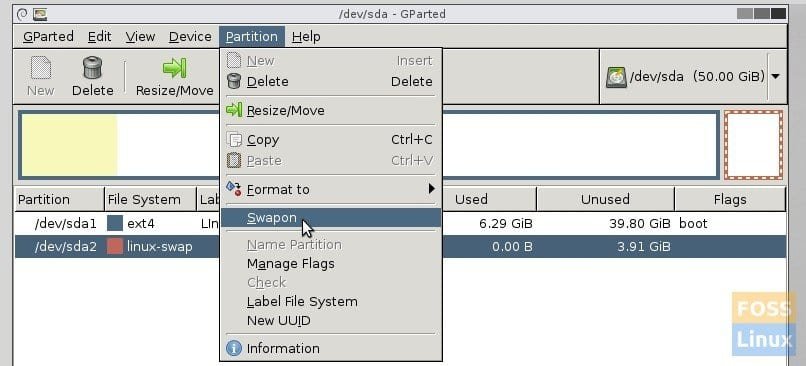Choose Manage Flags menu entry

pos(290,264)
